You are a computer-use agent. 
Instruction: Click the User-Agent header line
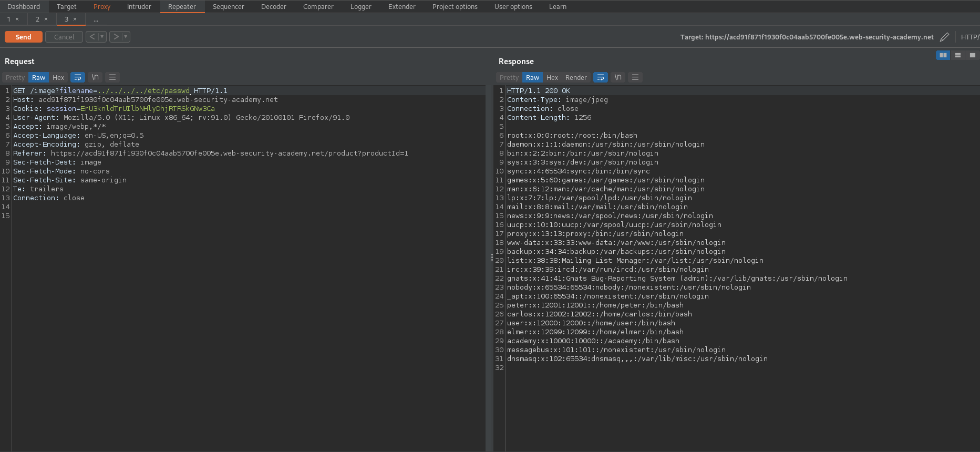(x=181, y=118)
